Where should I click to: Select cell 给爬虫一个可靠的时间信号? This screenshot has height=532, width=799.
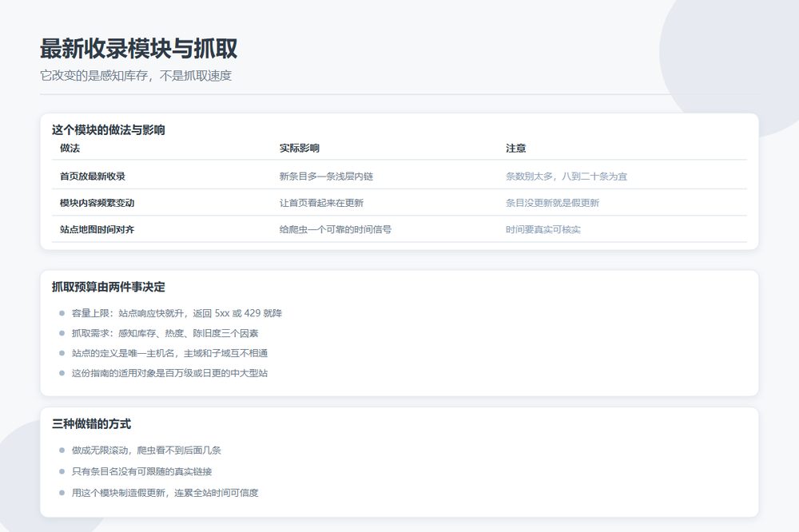coord(336,229)
